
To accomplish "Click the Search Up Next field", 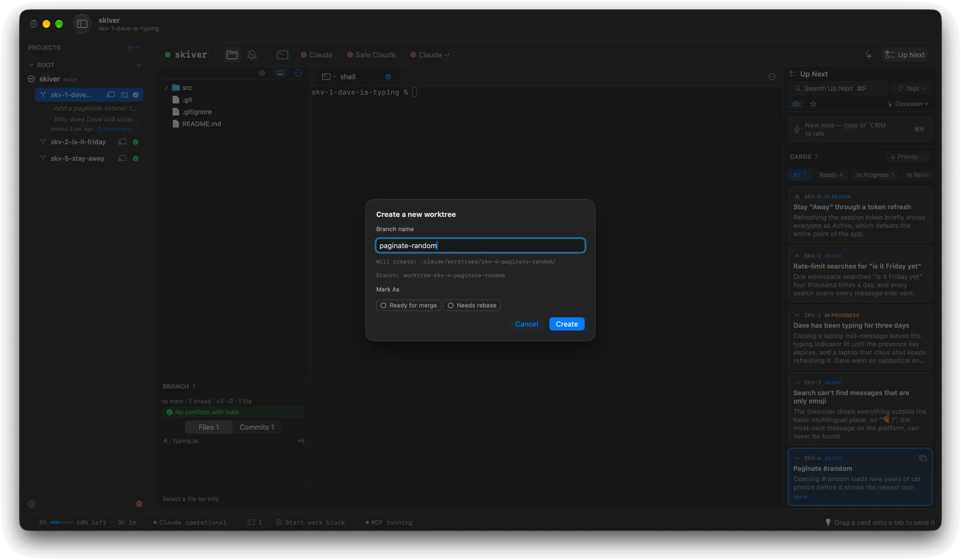I will click(838, 89).
